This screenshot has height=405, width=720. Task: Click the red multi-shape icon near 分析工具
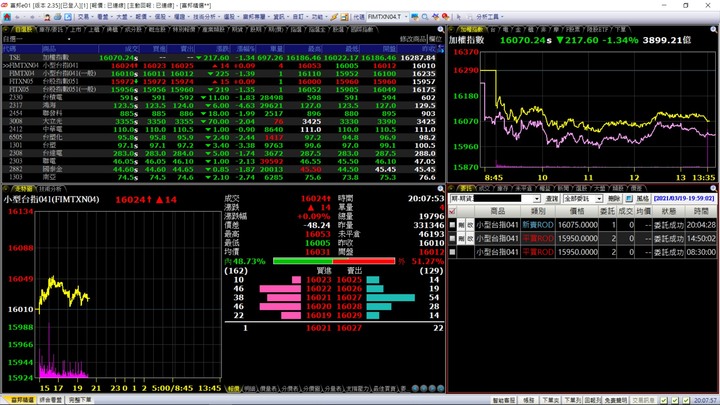click(x=445, y=17)
